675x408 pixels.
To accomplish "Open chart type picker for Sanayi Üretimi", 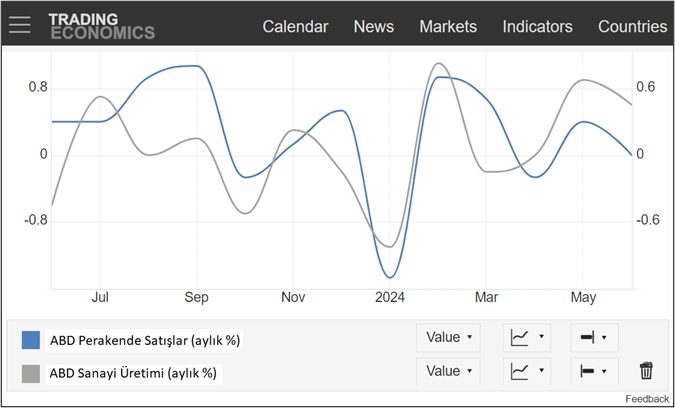I will [x=527, y=371].
